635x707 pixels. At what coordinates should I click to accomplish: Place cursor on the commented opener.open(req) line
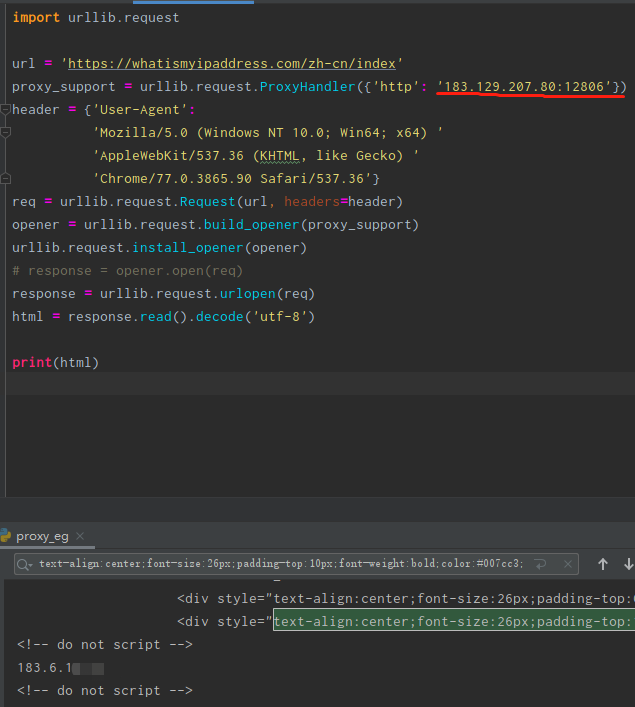pyautogui.click(x=127, y=270)
